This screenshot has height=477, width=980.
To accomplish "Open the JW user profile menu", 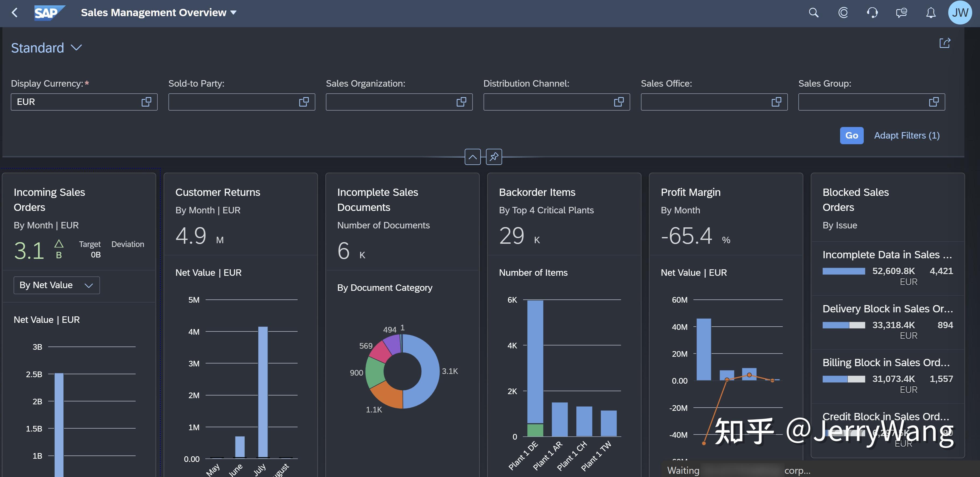I will [960, 13].
